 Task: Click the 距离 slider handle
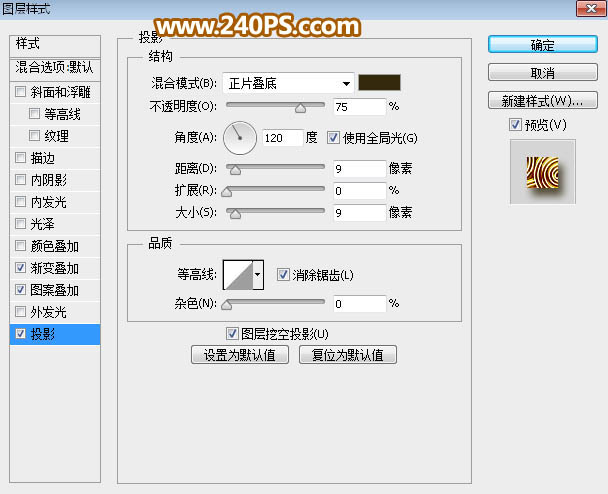pyautogui.click(x=235, y=170)
